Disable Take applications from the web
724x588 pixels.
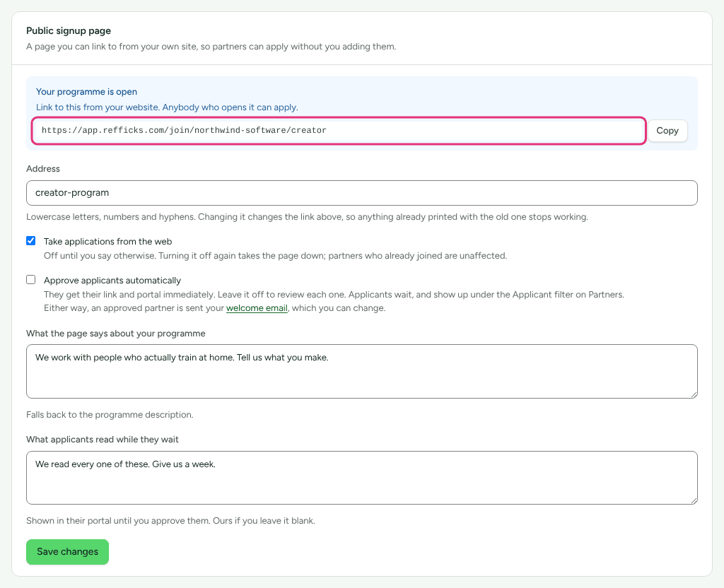[x=31, y=240]
